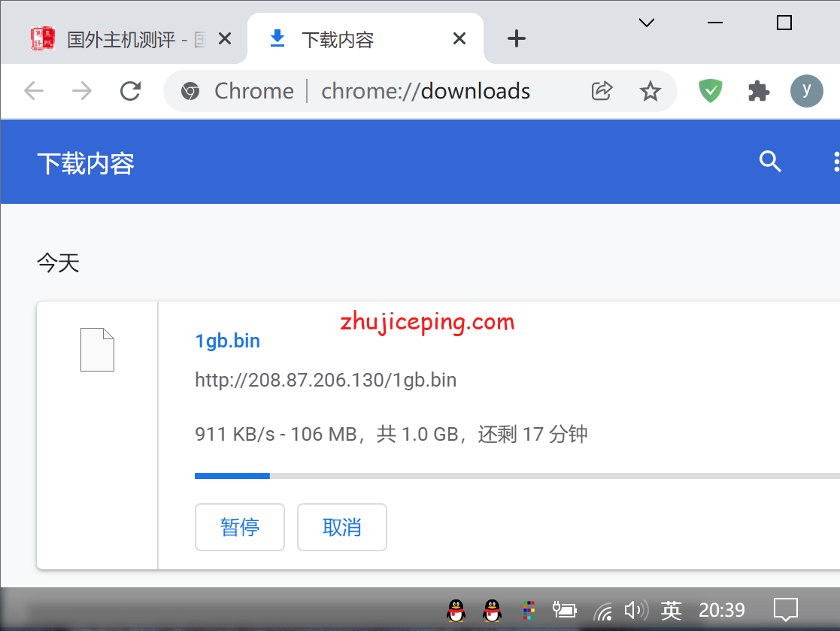Viewport: 840px width, 631px height.
Task: Minimize the Chrome window
Action: 714,23
